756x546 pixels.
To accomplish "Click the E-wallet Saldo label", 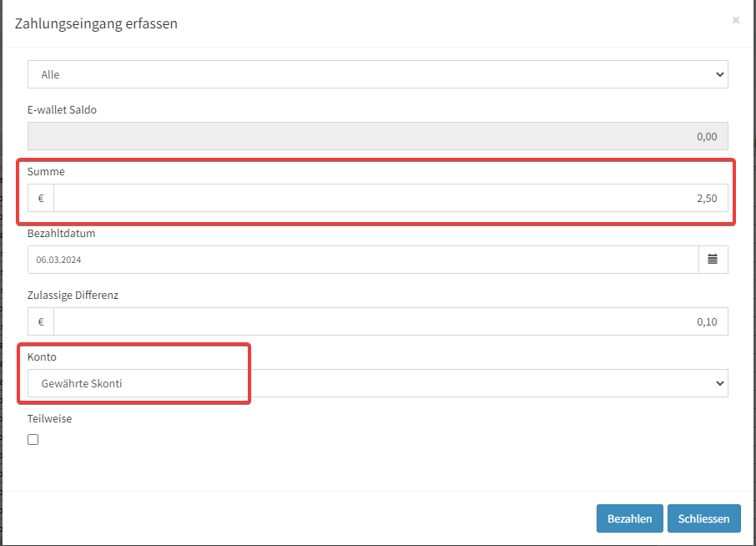I will (x=62, y=110).
